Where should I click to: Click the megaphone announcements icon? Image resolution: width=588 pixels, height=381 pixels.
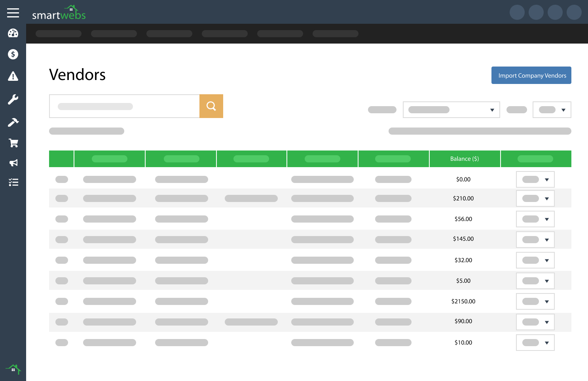tap(13, 163)
